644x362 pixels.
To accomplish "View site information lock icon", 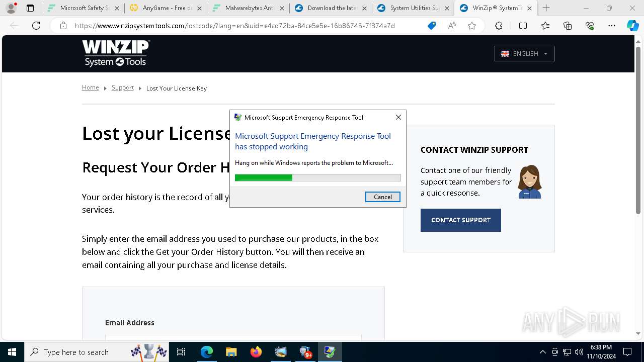I will tap(63, 26).
